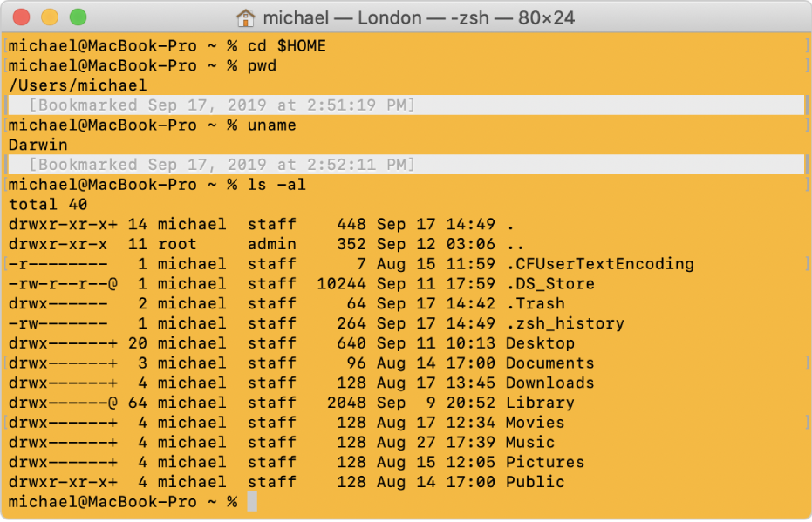Click the 'Movies' directory name
Screen dimensions: 812x522
tap(535, 423)
